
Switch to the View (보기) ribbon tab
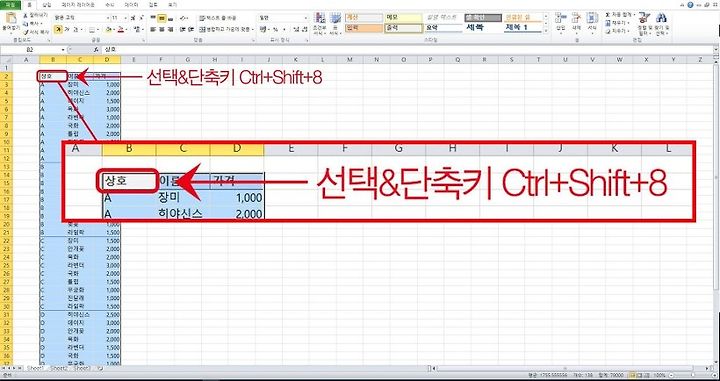pyautogui.click(x=173, y=5)
